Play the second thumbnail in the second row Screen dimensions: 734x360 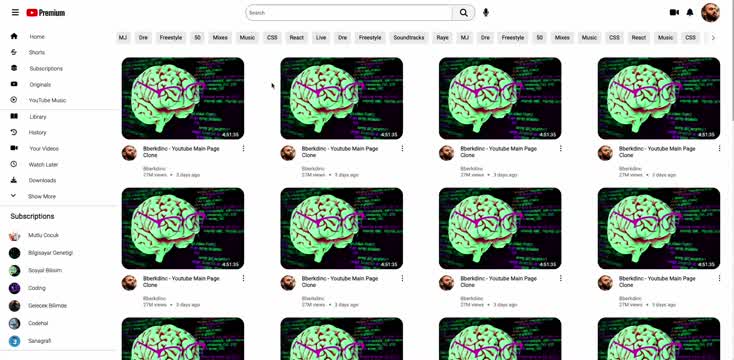click(341, 228)
